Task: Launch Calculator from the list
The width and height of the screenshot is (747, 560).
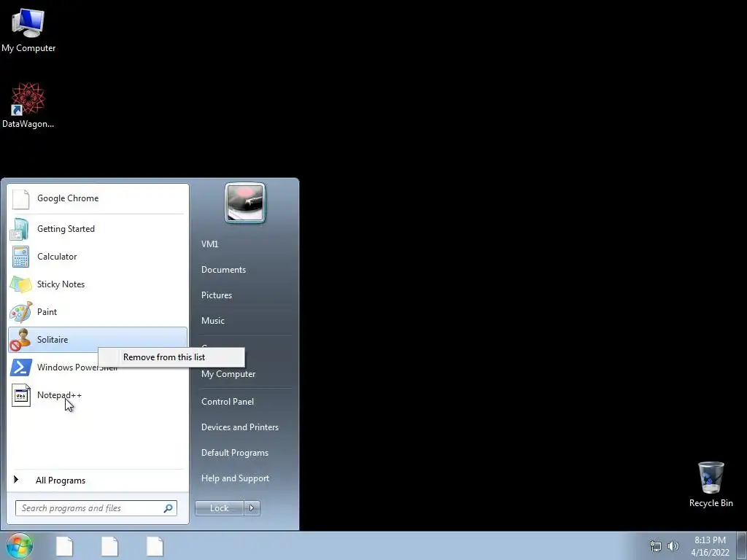Action: (98, 257)
